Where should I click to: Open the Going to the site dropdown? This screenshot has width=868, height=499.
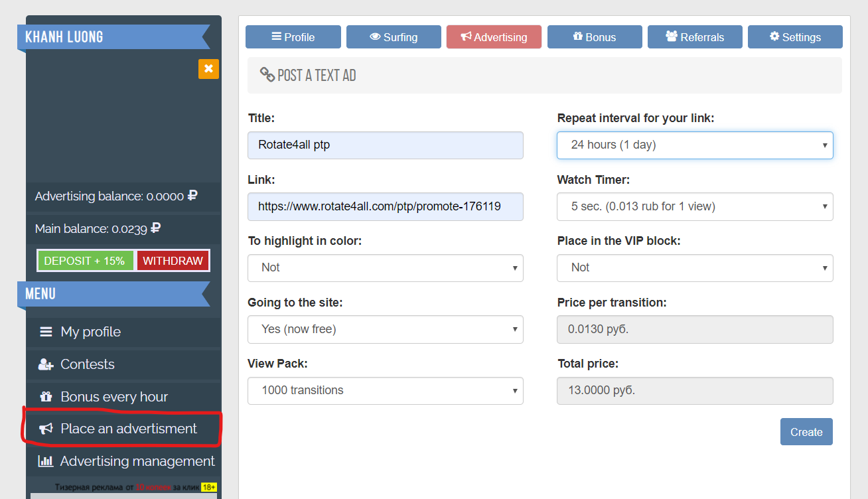click(385, 330)
